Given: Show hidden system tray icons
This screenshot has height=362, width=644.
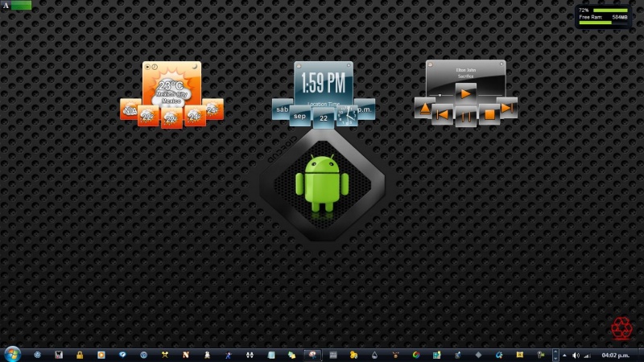Looking at the screenshot, I should 565,356.
